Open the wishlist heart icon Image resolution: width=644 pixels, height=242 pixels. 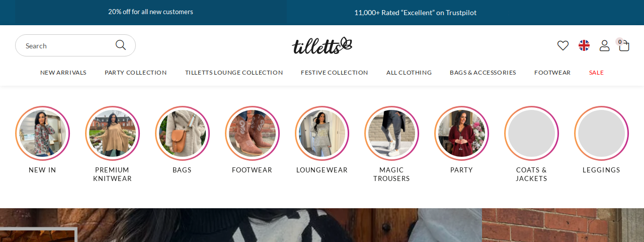click(x=563, y=45)
